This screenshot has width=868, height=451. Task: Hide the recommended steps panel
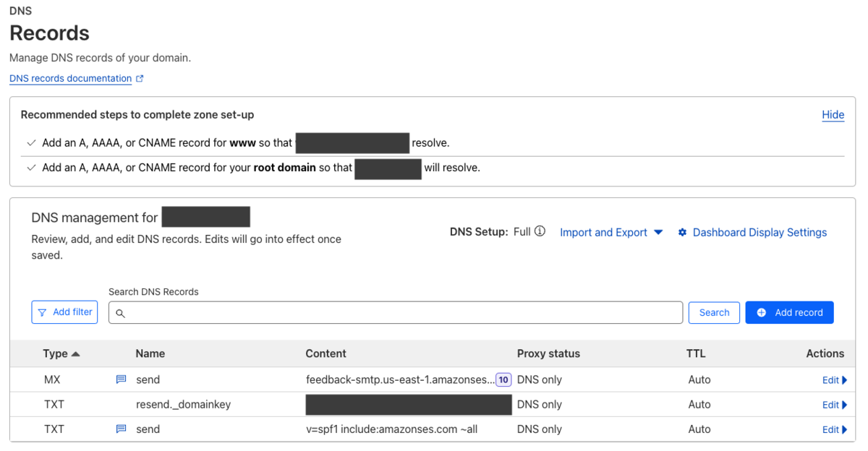point(833,115)
